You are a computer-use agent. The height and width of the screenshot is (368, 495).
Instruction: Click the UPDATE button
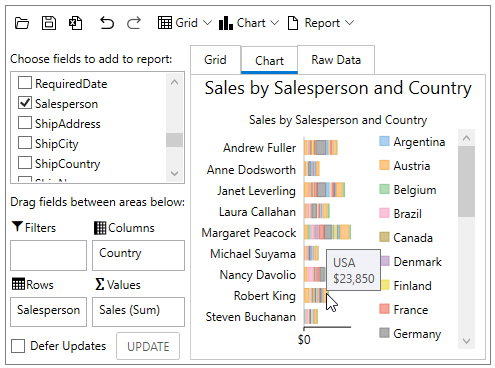pos(148,346)
